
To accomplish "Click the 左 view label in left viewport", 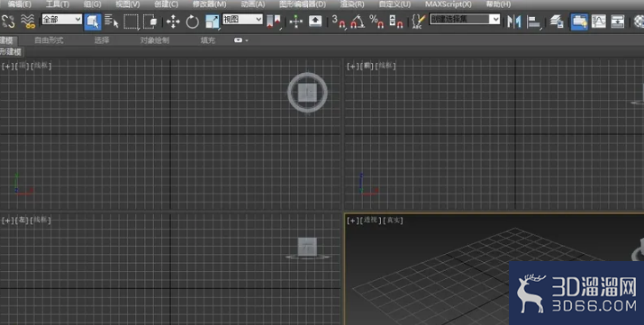I will pos(22,221).
